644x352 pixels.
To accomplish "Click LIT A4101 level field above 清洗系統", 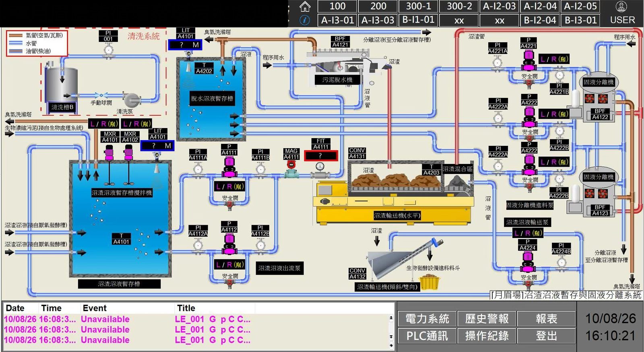I will tap(185, 45).
